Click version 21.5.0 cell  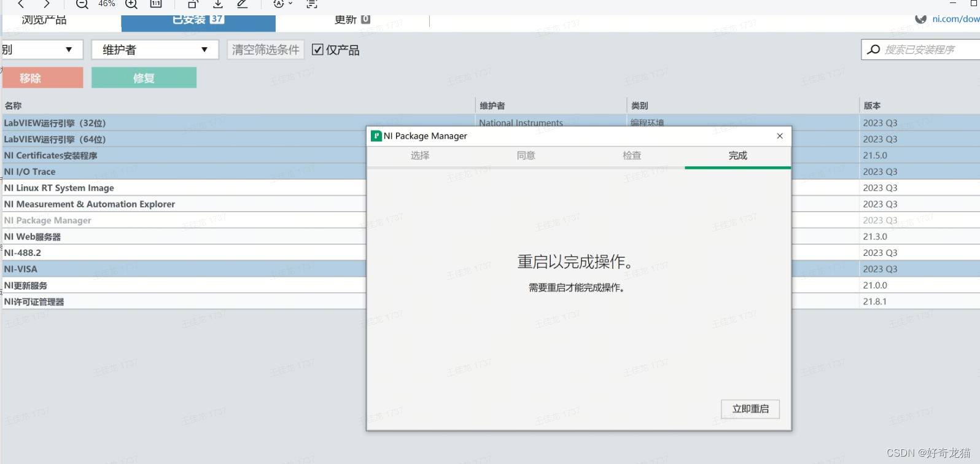pos(875,155)
